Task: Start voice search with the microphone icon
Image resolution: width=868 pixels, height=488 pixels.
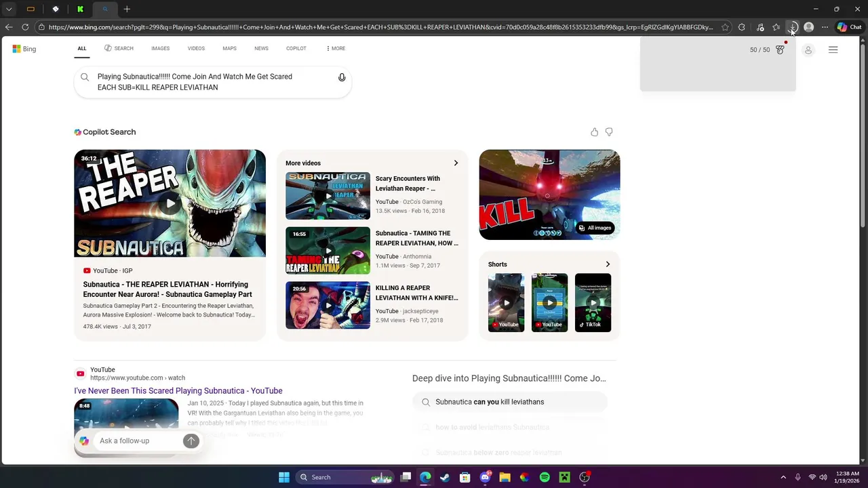Action: tap(342, 77)
